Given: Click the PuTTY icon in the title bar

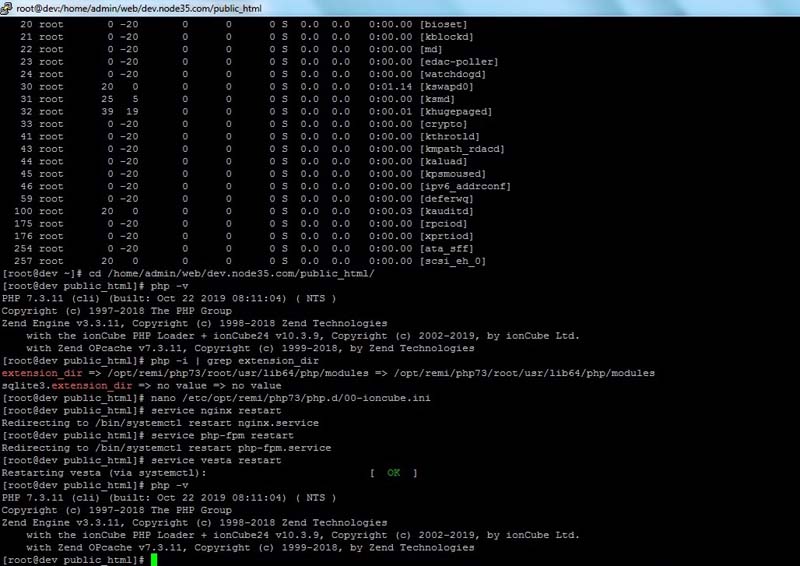Looking at the screenshot, I should coord(6,8).
